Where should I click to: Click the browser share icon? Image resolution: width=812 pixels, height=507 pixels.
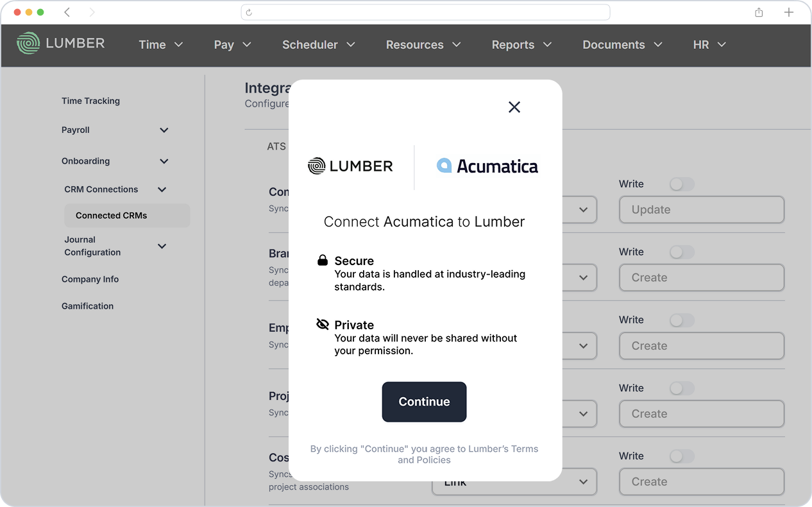click(759, 12)
